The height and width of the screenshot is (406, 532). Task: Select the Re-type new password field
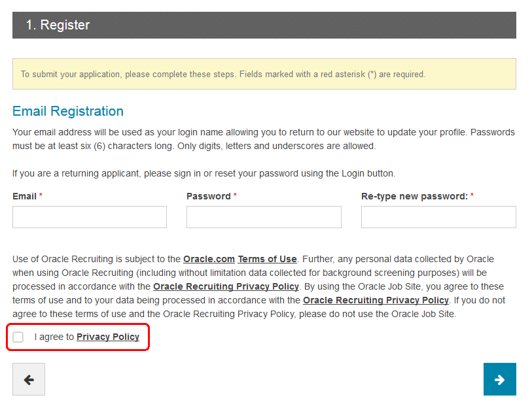438,217
